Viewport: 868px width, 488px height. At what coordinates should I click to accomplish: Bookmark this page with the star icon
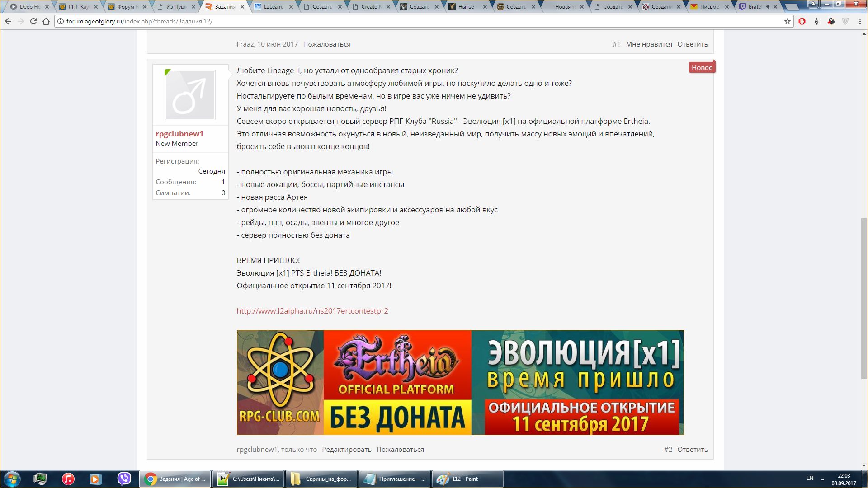[787, 21]
